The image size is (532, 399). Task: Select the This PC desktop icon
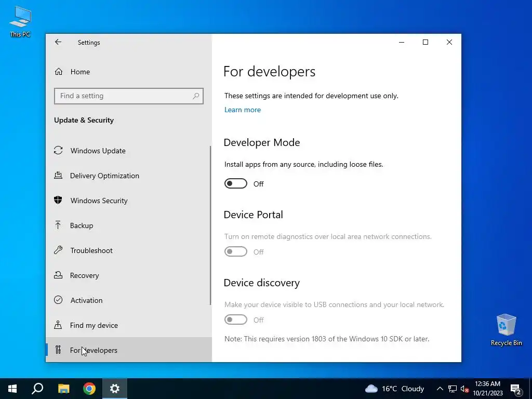click(20, 21)
